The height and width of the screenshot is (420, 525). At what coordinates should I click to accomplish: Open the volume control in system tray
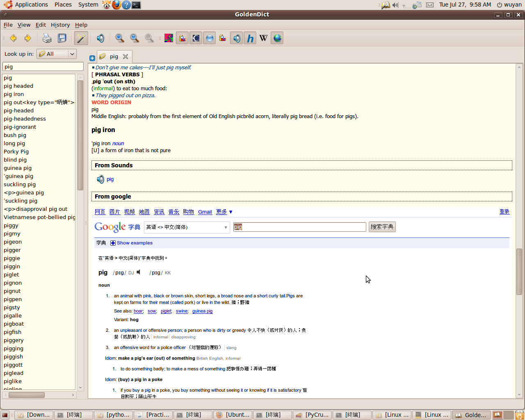395,5
